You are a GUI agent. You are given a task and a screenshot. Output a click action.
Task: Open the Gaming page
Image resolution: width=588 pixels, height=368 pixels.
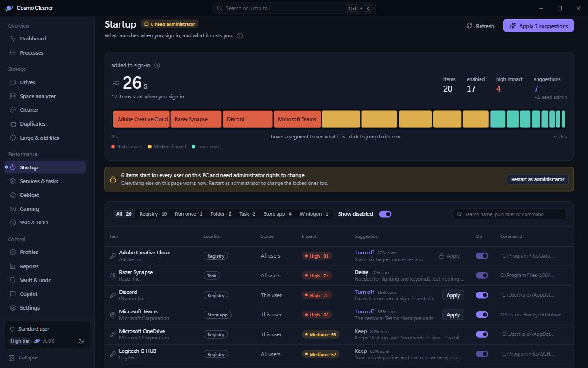45,209
